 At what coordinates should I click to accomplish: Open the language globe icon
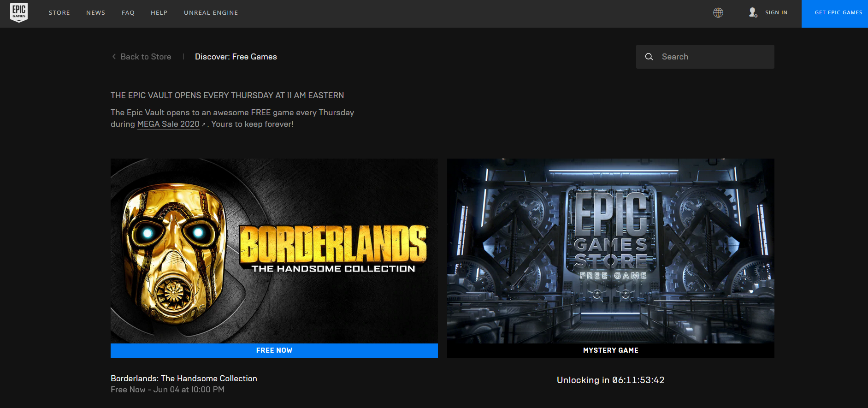(718, 12)
